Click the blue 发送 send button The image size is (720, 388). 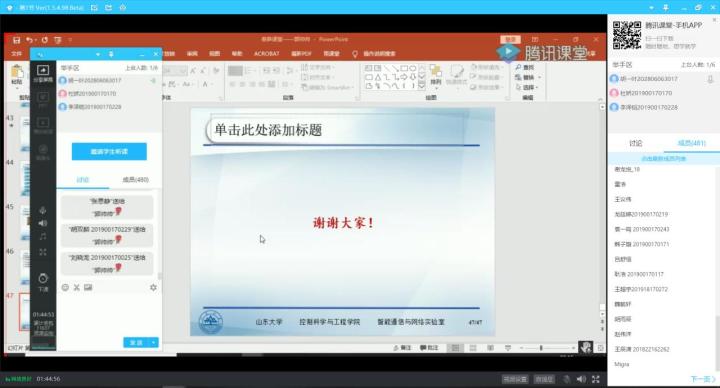pyautogui.click(x=136, y=343)
